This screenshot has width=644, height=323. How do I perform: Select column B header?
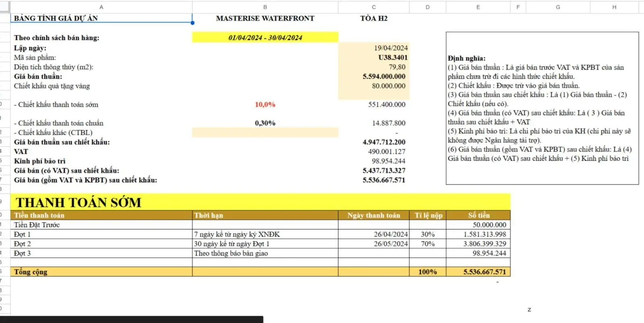(x=265, y=7)
